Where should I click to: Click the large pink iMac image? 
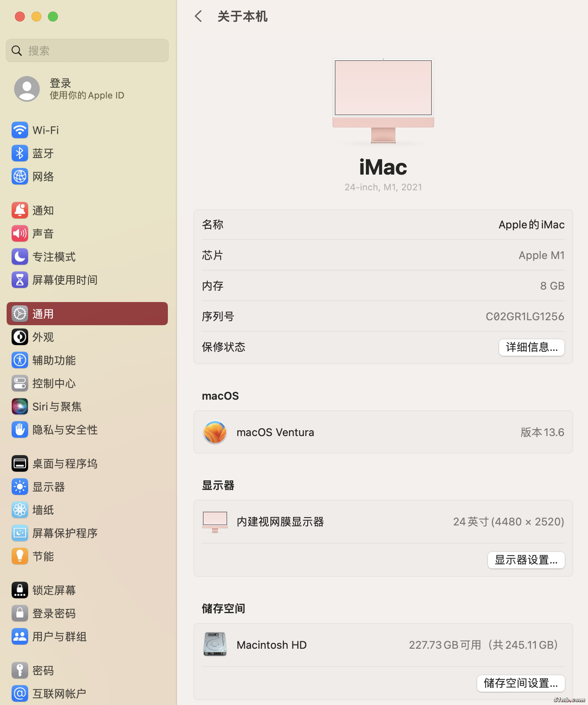click(383, 101)
